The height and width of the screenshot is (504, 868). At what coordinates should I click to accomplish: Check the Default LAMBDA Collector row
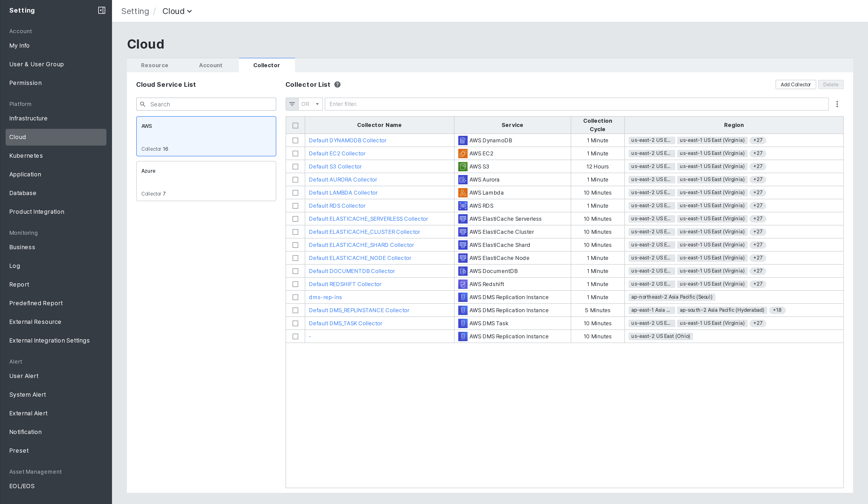pos(295,192)
